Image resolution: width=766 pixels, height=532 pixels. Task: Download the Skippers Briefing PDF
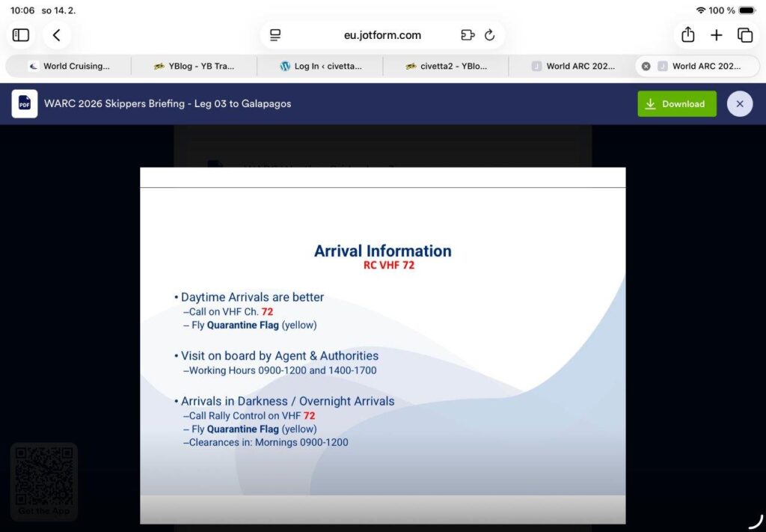click(676, 104)
